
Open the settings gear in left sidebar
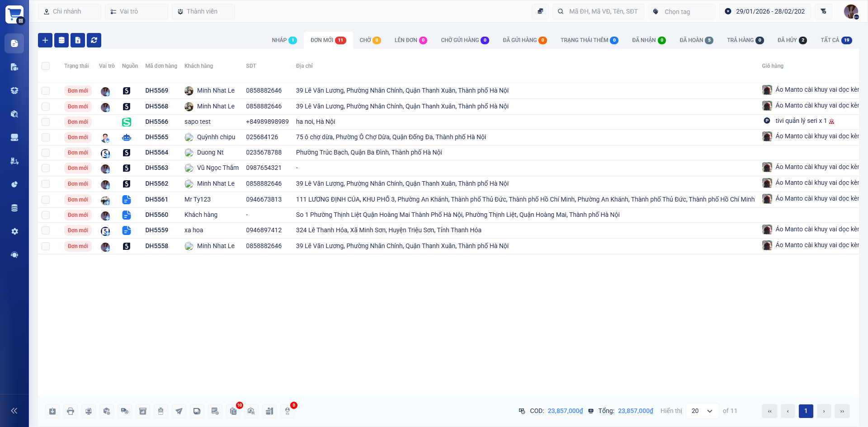(14, 231)
